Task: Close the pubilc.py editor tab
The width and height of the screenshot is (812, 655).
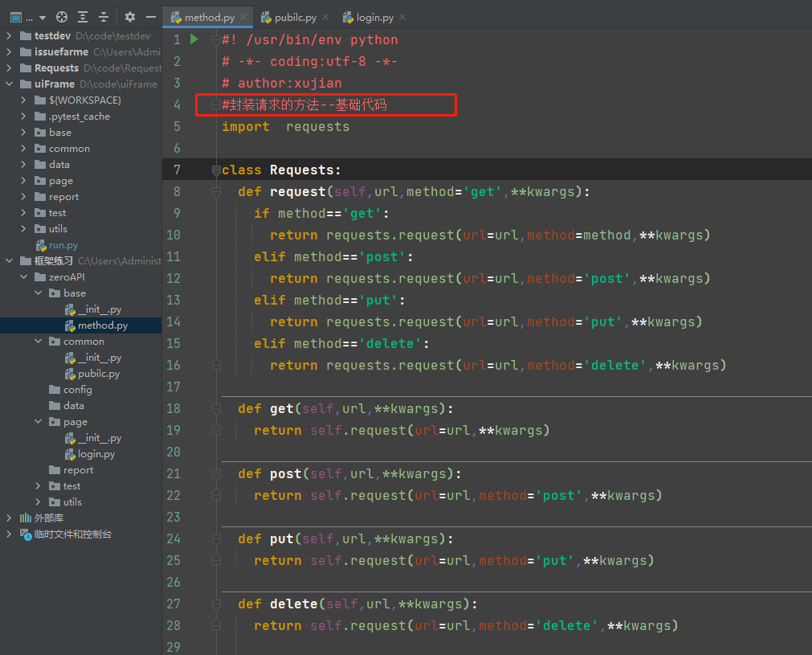Action: click(x=324, y=18)
